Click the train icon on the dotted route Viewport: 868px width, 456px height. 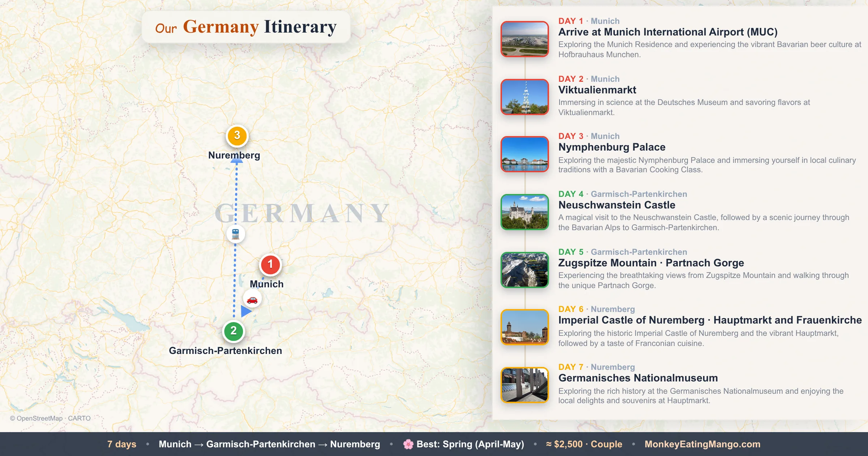pyautogui.click(x=235, y=234)
